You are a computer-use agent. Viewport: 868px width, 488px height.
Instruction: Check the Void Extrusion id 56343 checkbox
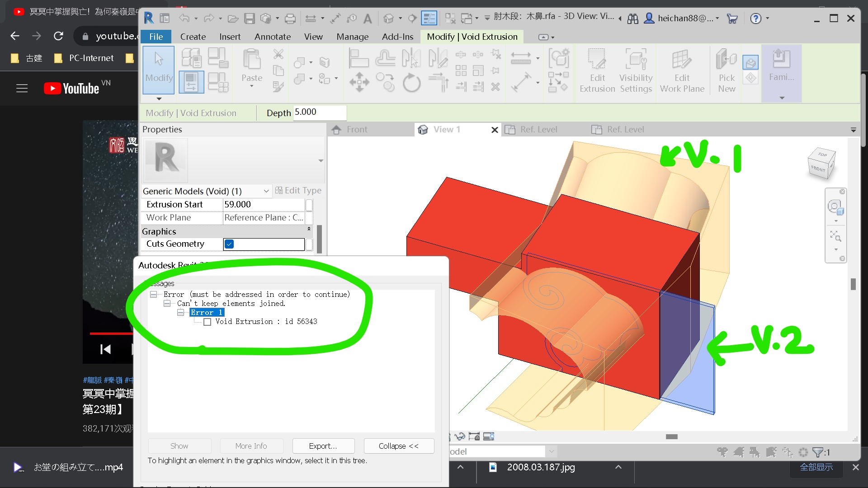[x=208, y=322]
